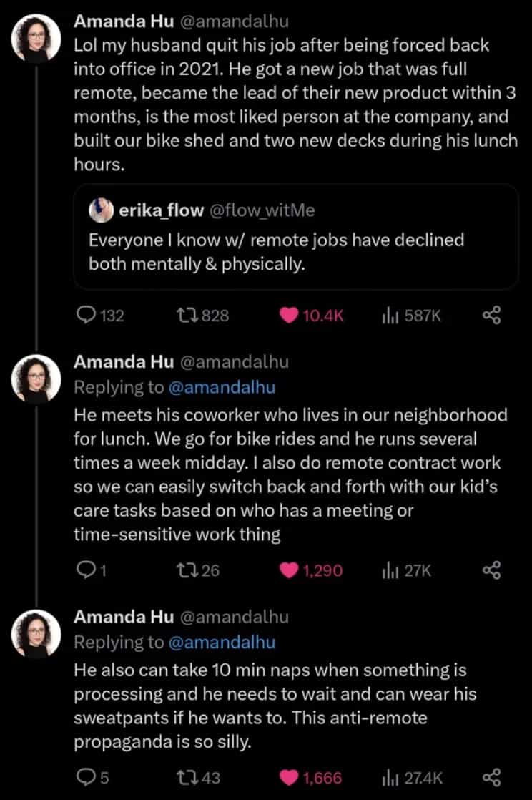Open @amandalhu link in third tweet's reply line
This screenshot has width=532, height=800.
click(x=222, y=643)
